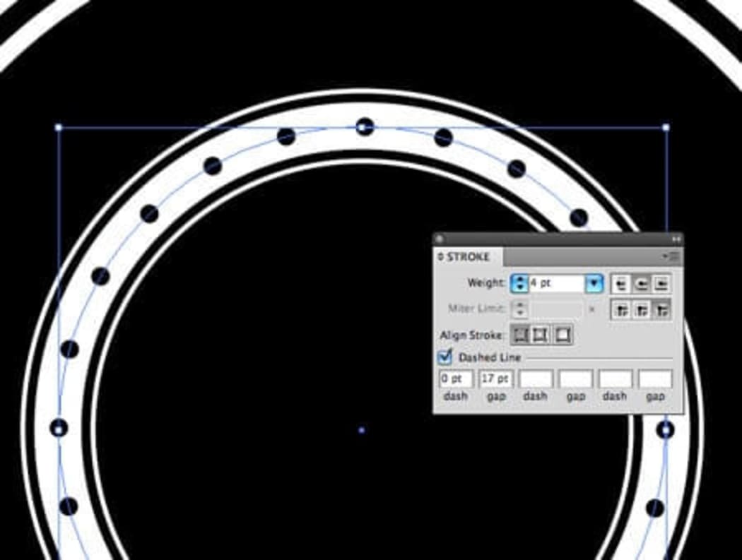This screenshot has width=742, height=560.
Task: Click the Weight stepper arrows
Action: (x=519, y=283)
